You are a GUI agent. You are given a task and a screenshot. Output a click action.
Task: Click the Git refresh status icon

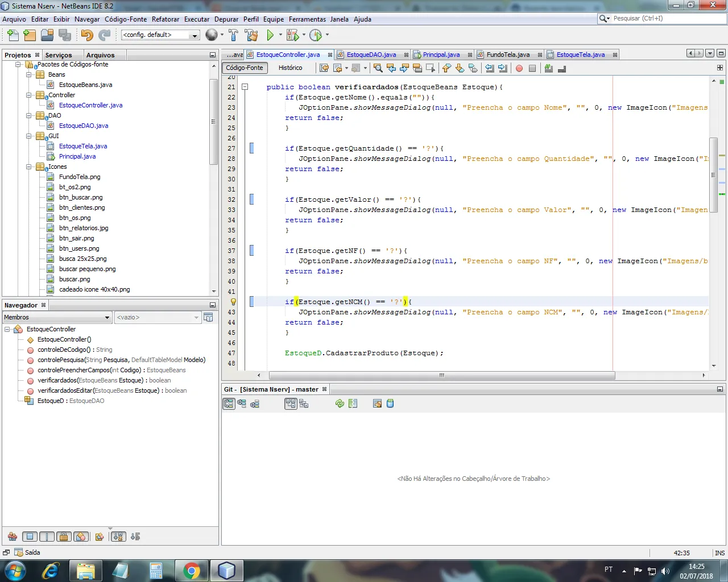point(340,404)
